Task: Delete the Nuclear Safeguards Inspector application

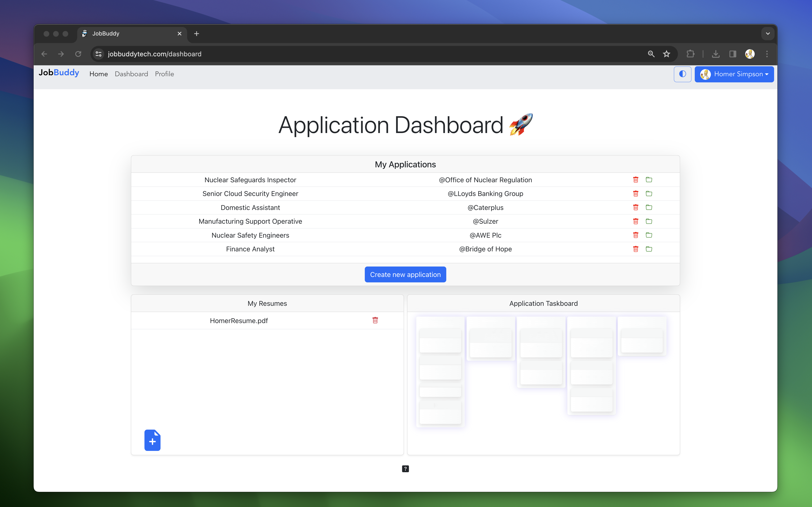Action: pyautogui.click(x=636, y=180)
